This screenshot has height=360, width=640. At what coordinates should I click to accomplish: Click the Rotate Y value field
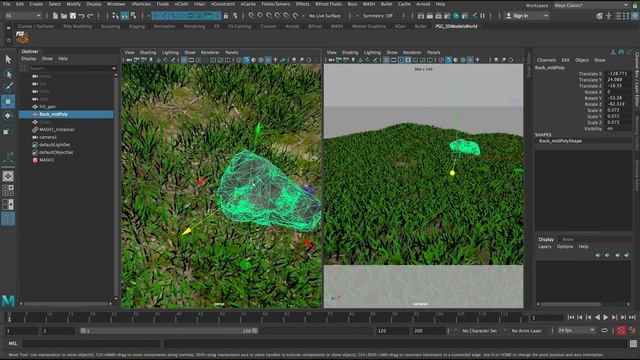pyautogui.click(x=619, y=98)
